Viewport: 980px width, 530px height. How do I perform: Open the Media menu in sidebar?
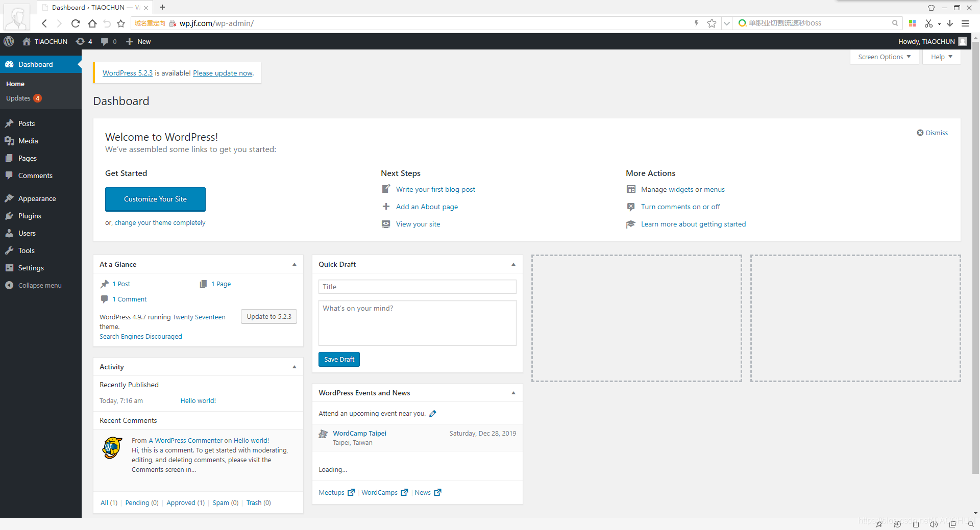point(41,141)
